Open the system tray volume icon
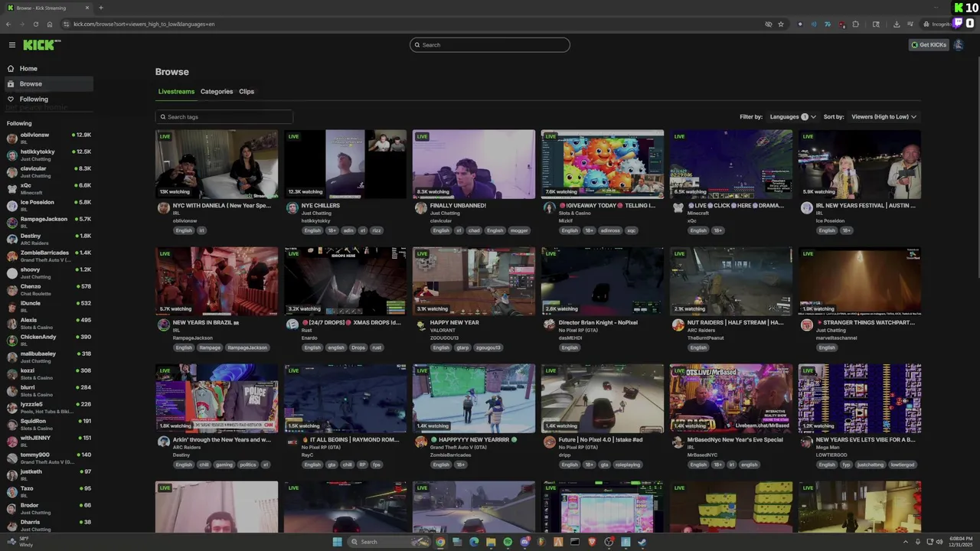The width and height of the screenshot is (980, 551). [x=939, y=542]
